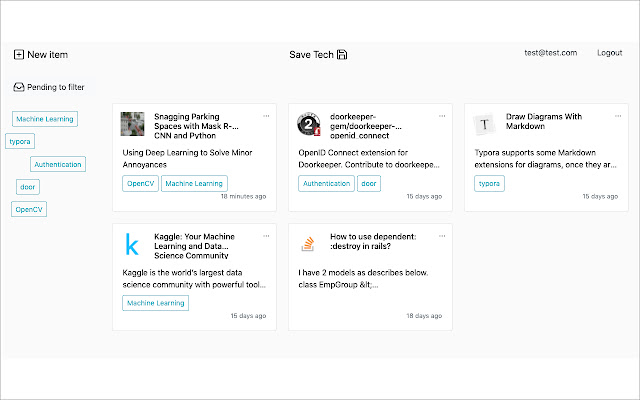The height and width of the screenshot is (400, 640).
Task: Click the Stack Overflow logo icon
Action: point(309,245)
